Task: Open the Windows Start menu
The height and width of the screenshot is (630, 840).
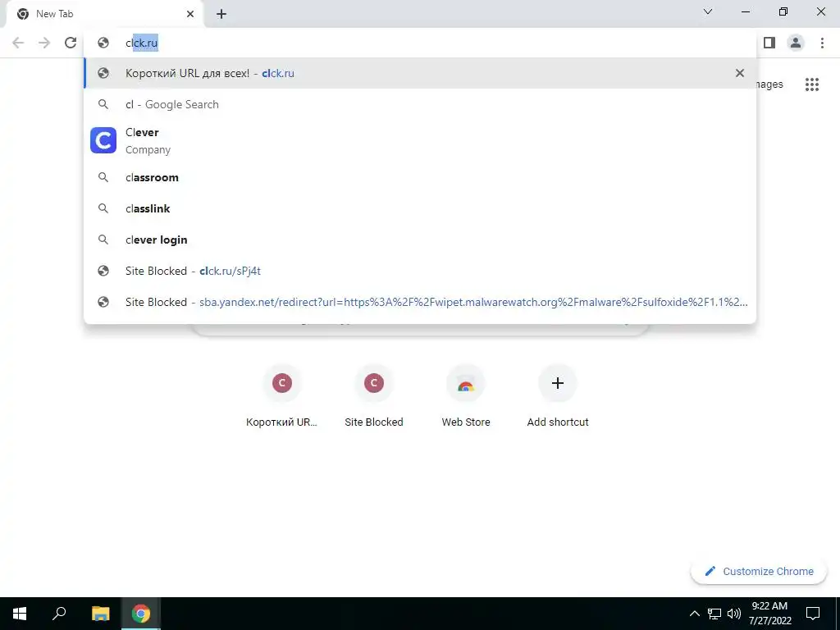Action: coord(20,614)
